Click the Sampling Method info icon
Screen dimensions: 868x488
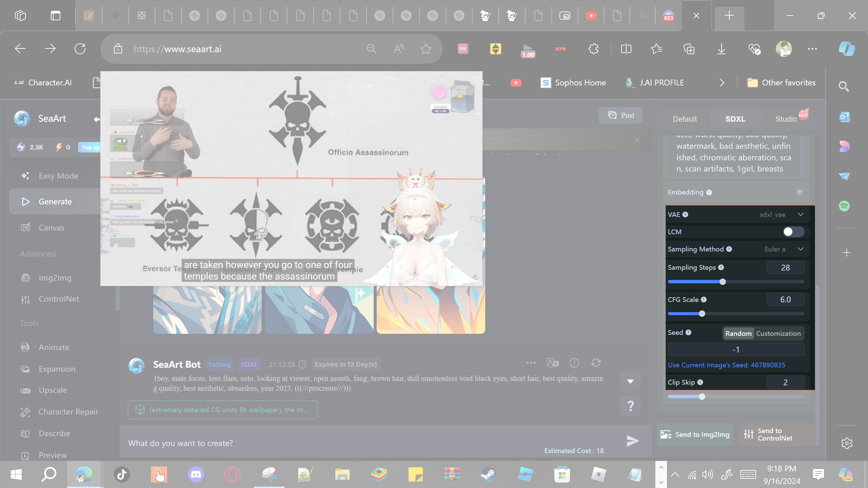tap(729, 249)
